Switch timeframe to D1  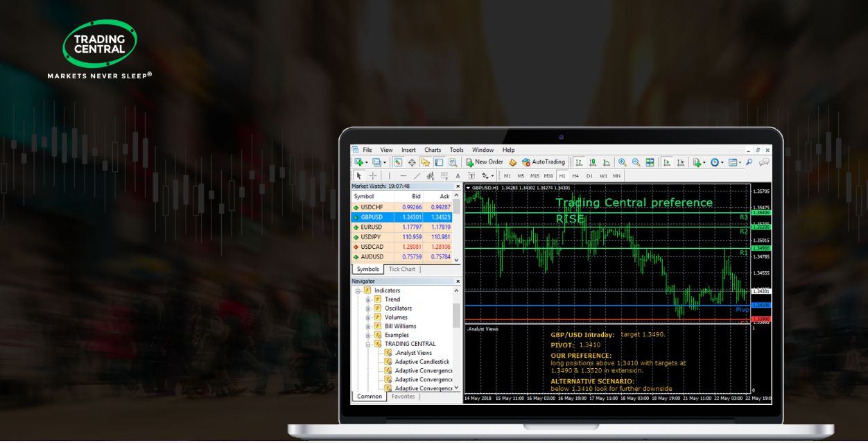click(x=589, y=176)
